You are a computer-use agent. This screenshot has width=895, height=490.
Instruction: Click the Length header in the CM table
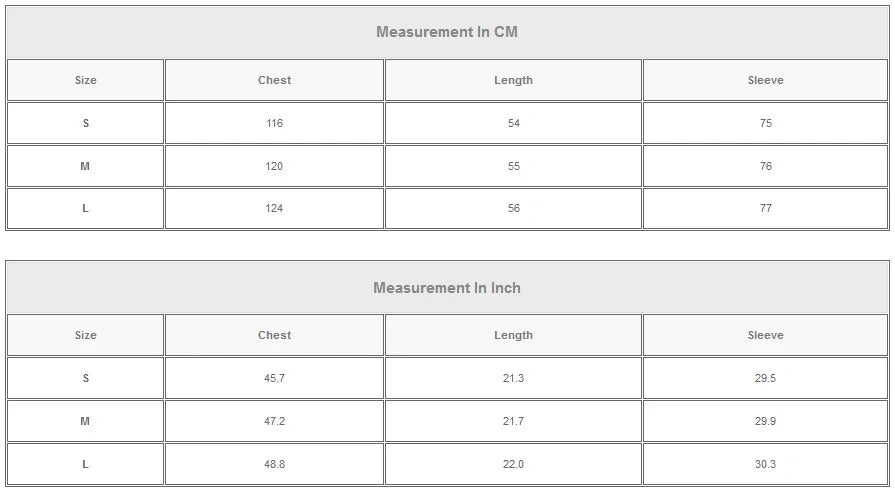[x=513, y=80]
